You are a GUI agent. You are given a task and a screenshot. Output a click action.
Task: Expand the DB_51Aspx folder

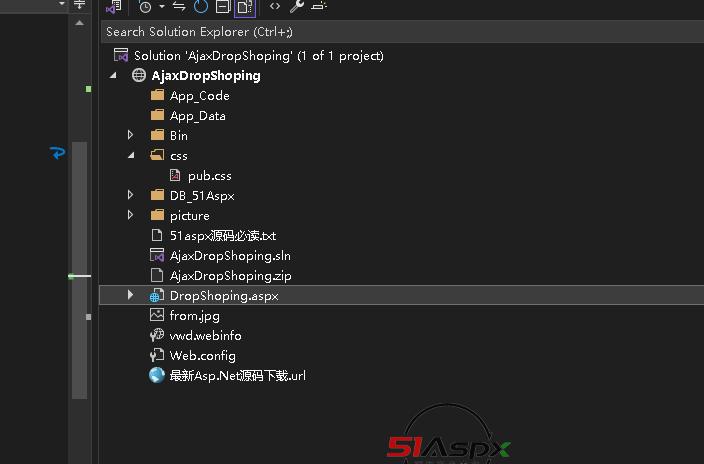130,194
